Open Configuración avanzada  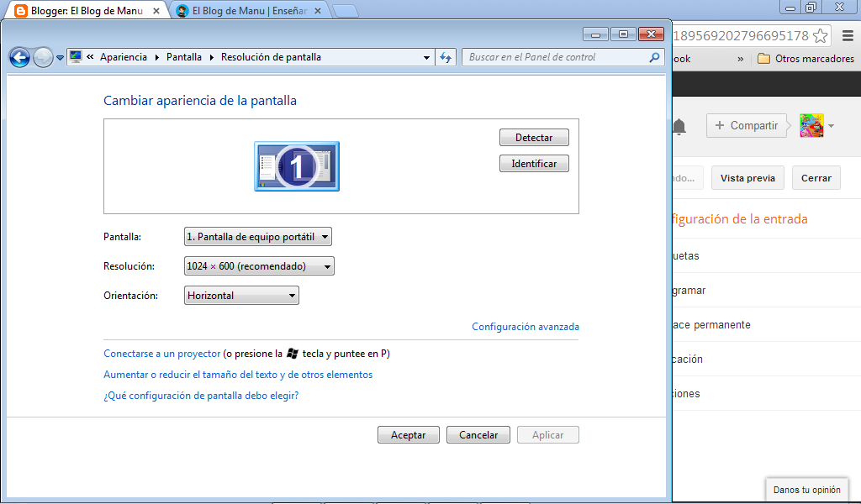(525, 326)
